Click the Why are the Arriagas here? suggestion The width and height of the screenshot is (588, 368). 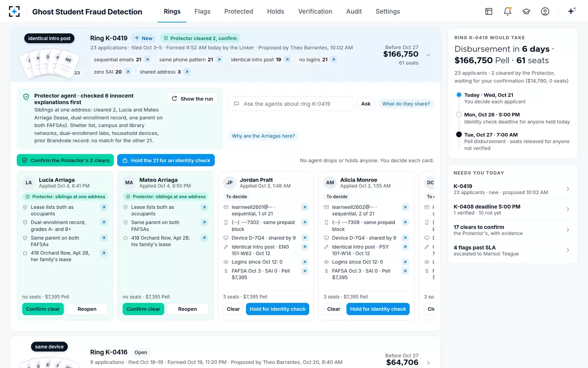click(263, 136)
